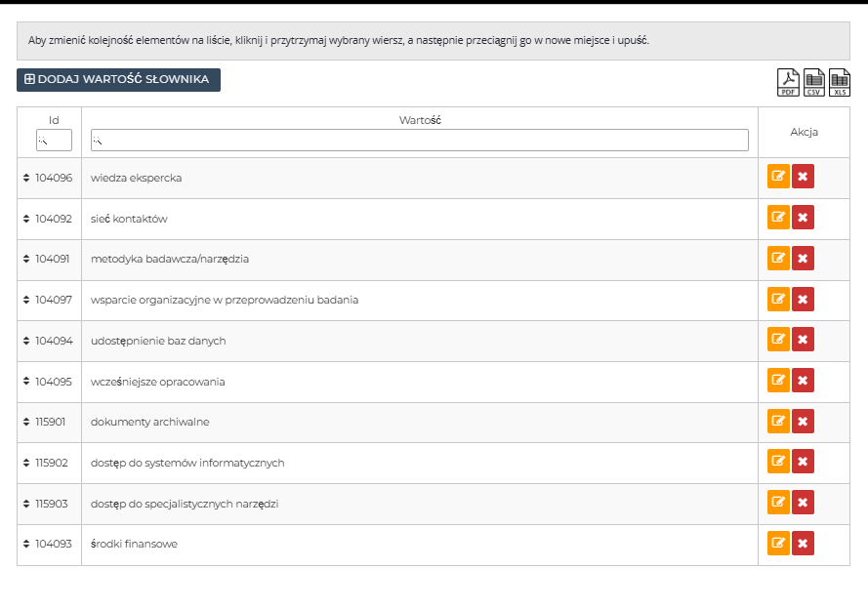The width and height of the screenshot is (868, 610).
Task: Delete the 'sieć kontaktów' row
Action: pos(803,218)
